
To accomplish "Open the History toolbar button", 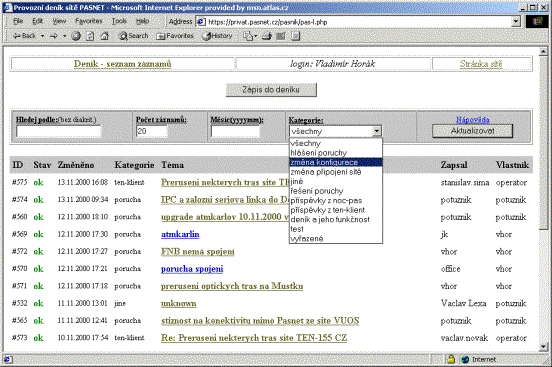I will tap(218, 36).
